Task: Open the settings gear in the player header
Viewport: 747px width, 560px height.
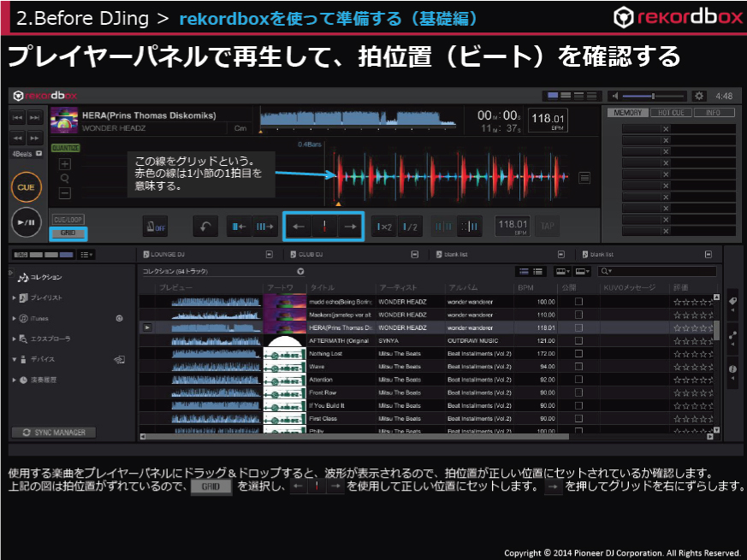Action: point(699,96)
